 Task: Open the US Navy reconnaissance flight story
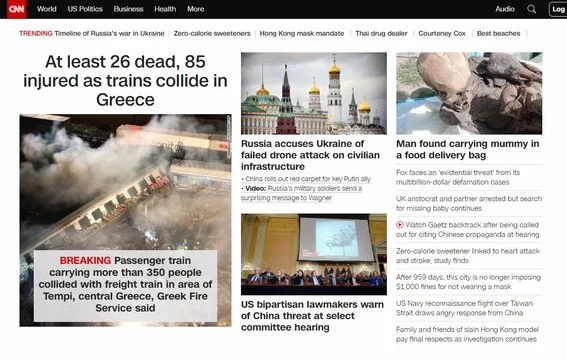464,308
